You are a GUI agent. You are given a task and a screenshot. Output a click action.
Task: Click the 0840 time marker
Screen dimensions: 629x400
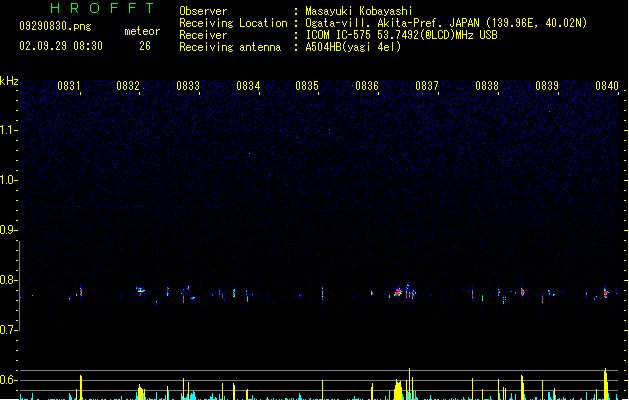607,86
